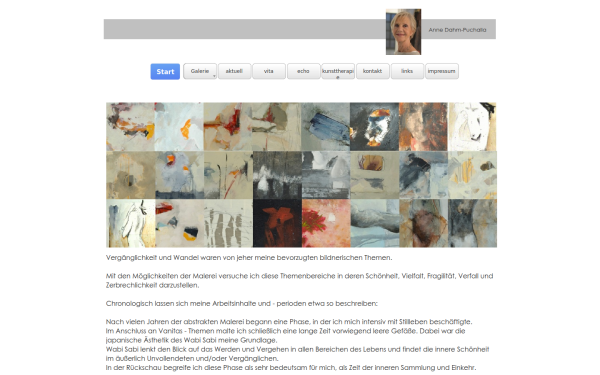600x375 pixels.
Task: Open the painting with the blue brush stroke
Action: (x=326, y=127)
